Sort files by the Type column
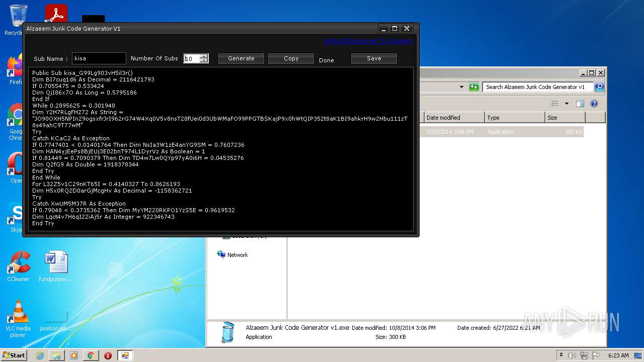This screenshot has height=362, width=644. (515, 118)
